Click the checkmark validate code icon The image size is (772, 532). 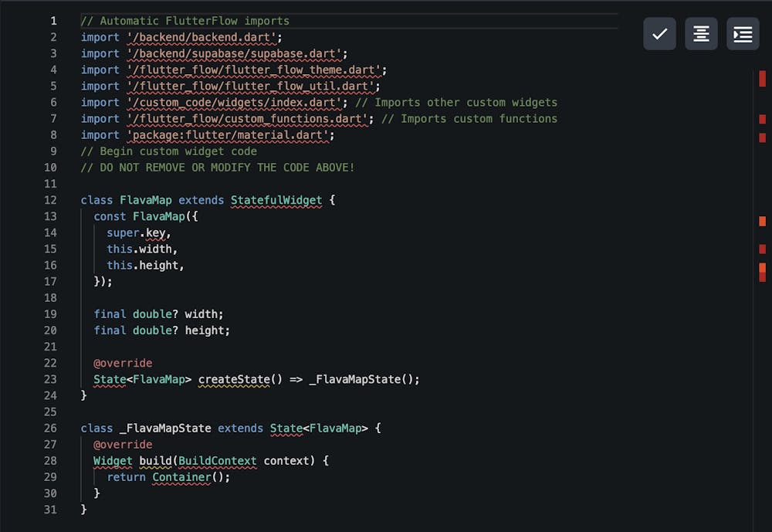659,34
